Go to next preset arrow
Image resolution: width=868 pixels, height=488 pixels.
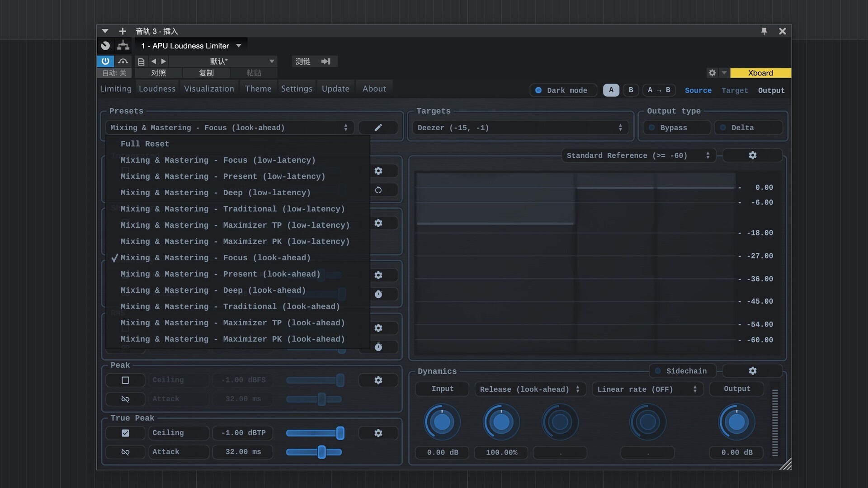point(164,61)
